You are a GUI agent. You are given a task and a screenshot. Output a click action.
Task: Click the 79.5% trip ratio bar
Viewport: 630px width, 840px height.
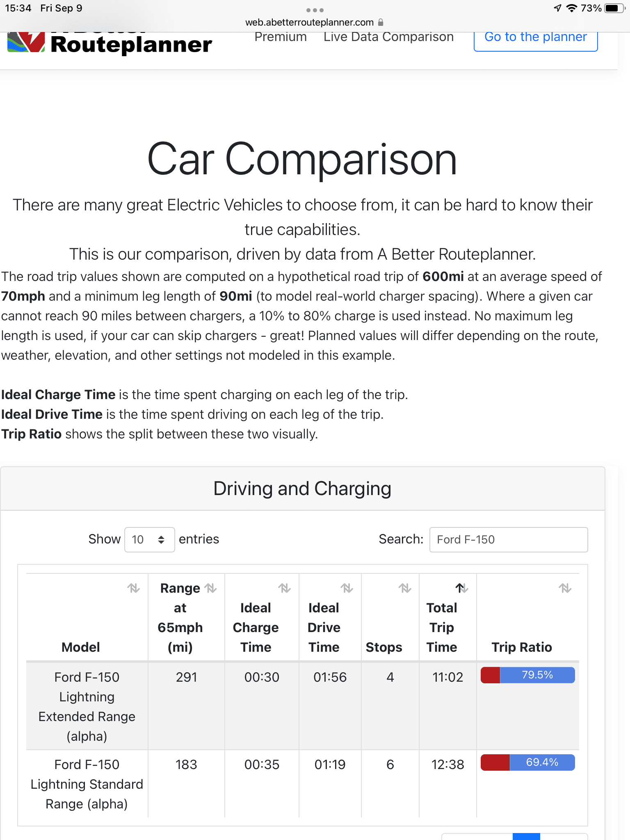point(527,675)
